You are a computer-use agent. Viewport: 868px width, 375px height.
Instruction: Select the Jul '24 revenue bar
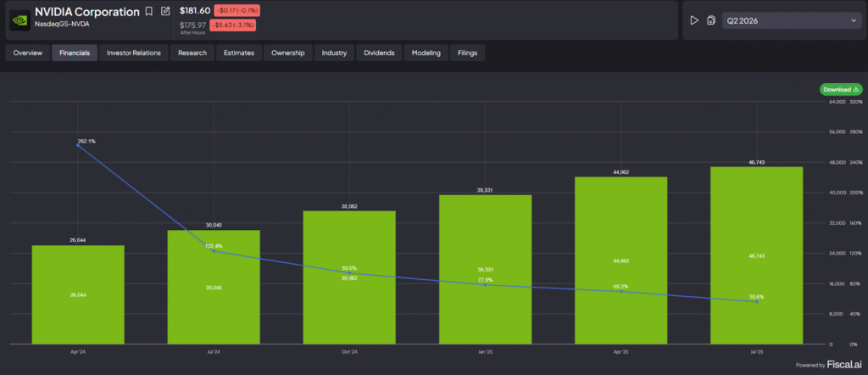click(214, 287)
